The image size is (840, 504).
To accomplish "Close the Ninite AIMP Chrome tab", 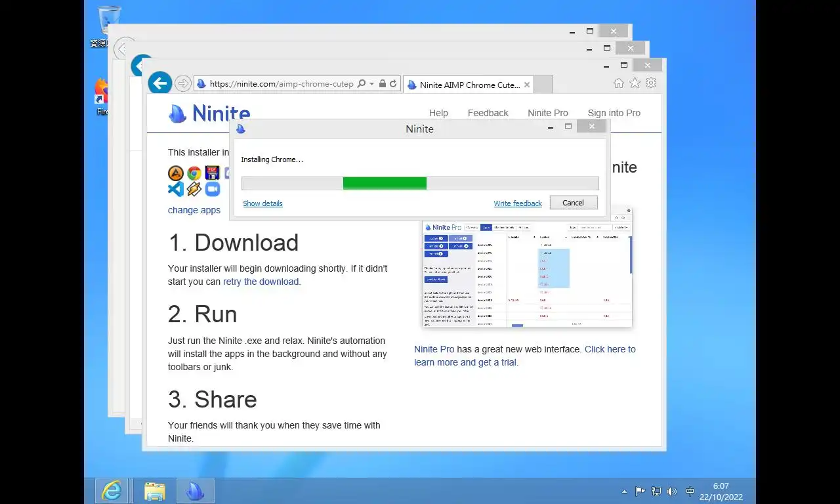I will coord(526,85).
